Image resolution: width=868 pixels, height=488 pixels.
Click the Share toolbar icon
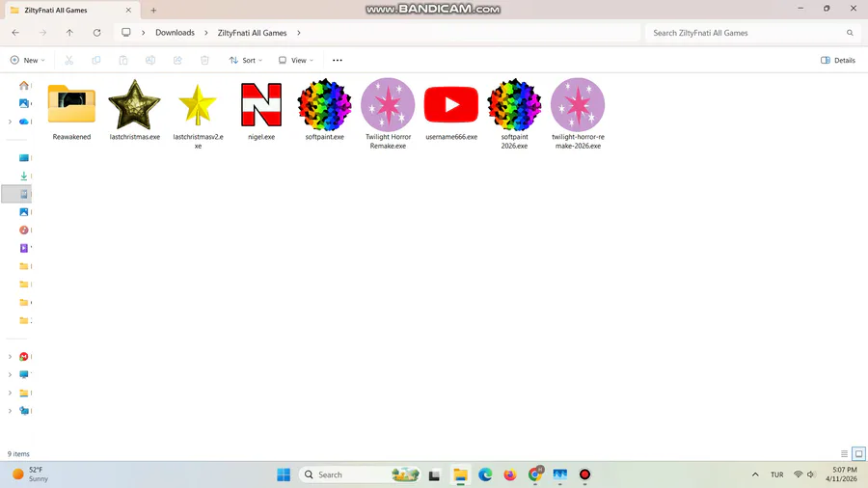click(177, 61)
